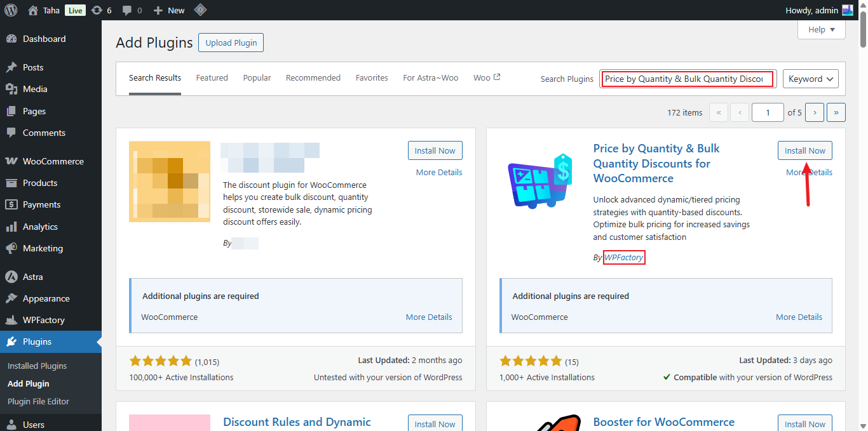This screenshot has height=431, width=868.
Task: Click the '1,000+ Active Installations' text
Action: coord(547,377)
